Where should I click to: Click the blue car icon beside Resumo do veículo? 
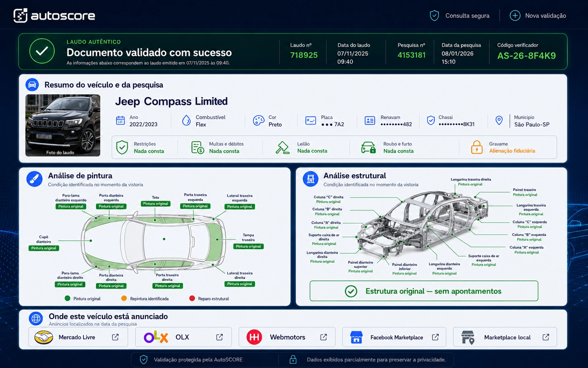click(32, 85)
